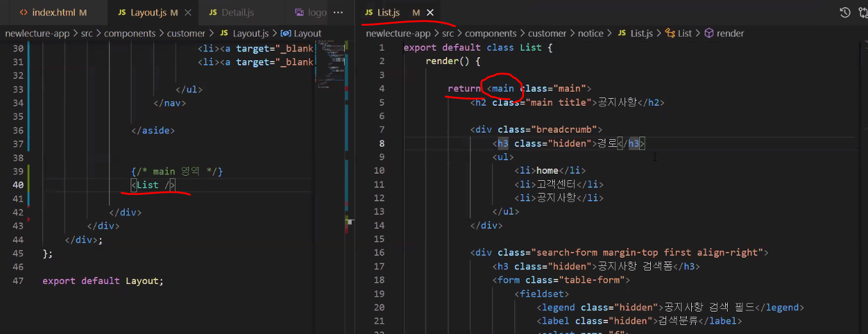Open 'customer' breadcrumb in right editor
This screenshot has height=334, width=868.
547,33
